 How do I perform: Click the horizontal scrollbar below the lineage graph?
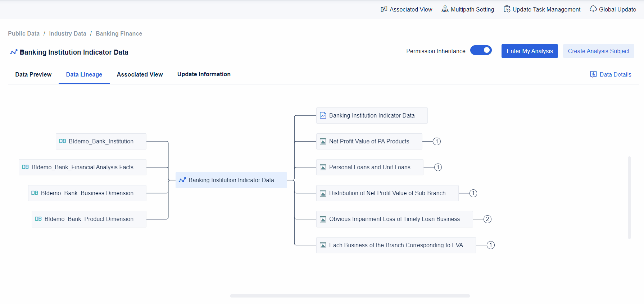(350, 296)
